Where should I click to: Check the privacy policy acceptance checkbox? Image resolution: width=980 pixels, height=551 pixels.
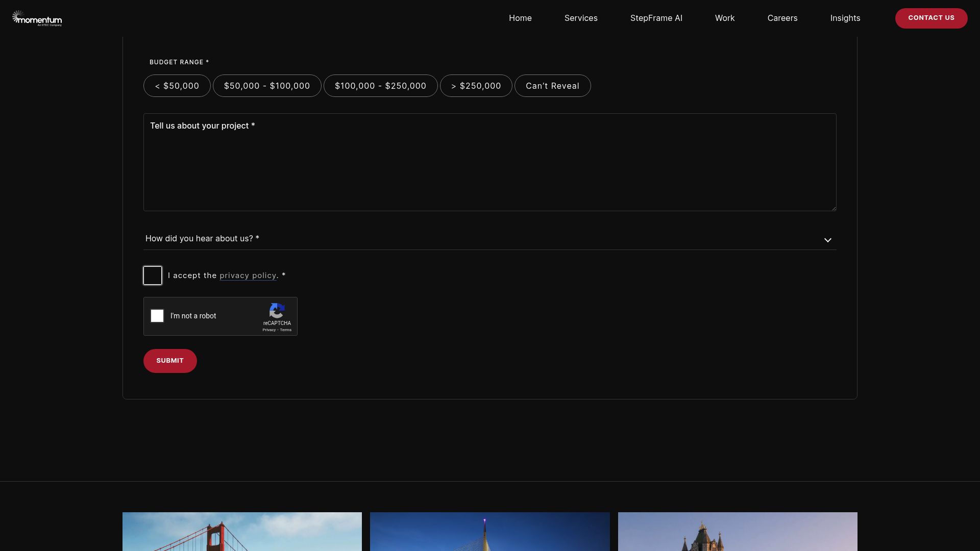[153, 275]
